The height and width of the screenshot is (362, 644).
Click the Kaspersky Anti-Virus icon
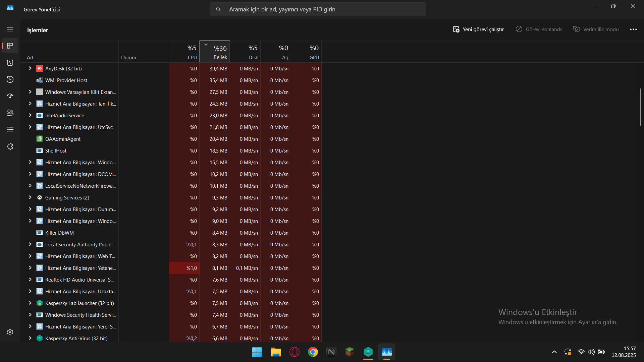(x=40, y=338)
